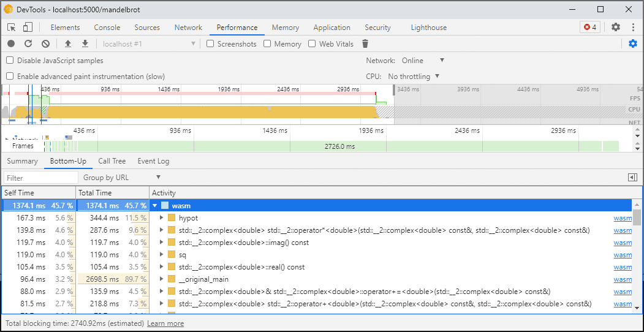The height and width of the screenshot is (332, 644).
Task: Click the 4 errors badge button
Action: point(590,28)
